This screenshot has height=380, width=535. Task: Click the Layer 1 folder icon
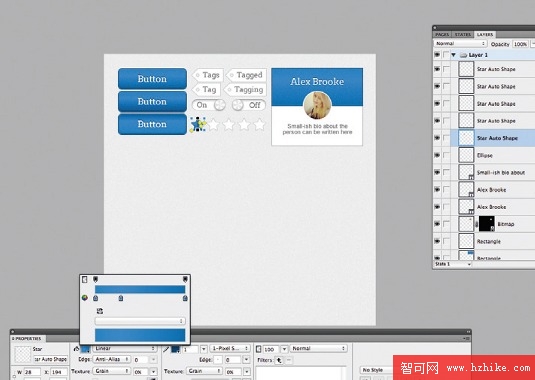(463, 55)
